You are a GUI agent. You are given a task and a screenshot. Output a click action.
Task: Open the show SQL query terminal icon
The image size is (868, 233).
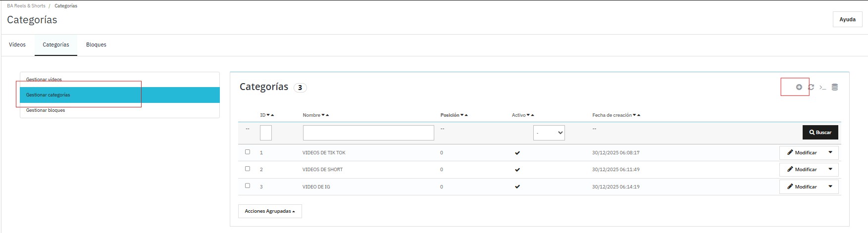point(822,88)
